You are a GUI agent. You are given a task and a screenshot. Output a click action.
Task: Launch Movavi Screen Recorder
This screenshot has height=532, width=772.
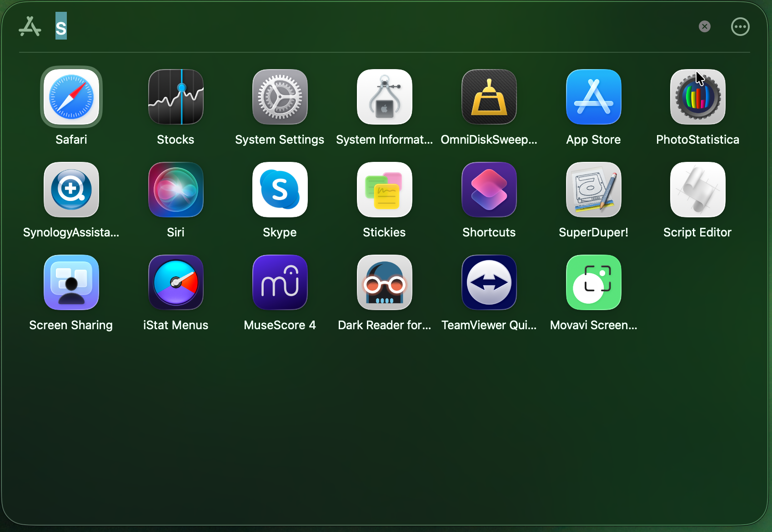pos(594,282)
